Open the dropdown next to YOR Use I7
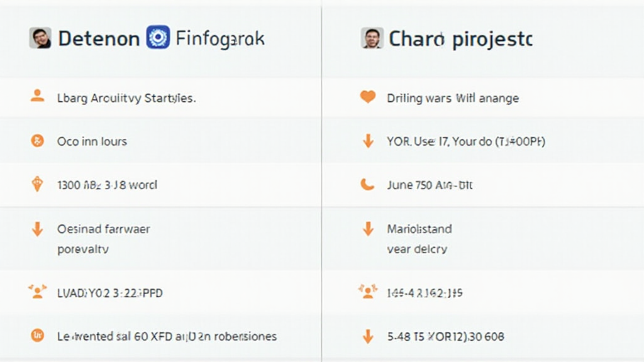 coord(367,141)
